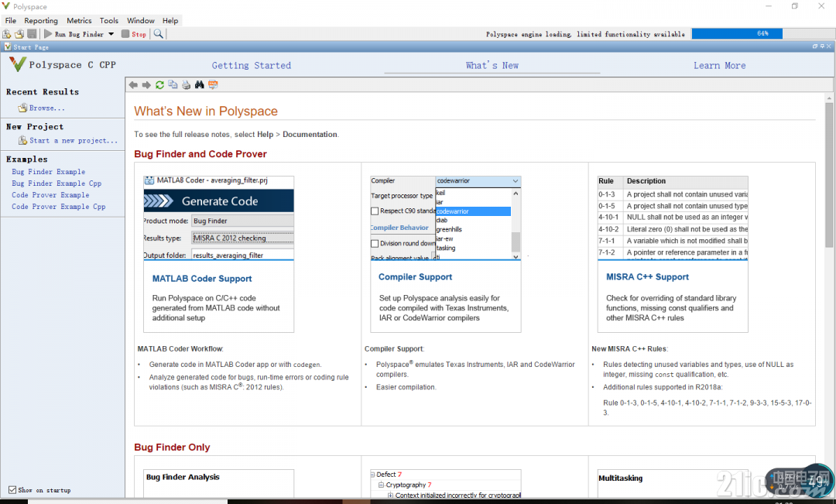Screen dimensions: 836x504
Task: Open the Tools menu
Action: 109,20
